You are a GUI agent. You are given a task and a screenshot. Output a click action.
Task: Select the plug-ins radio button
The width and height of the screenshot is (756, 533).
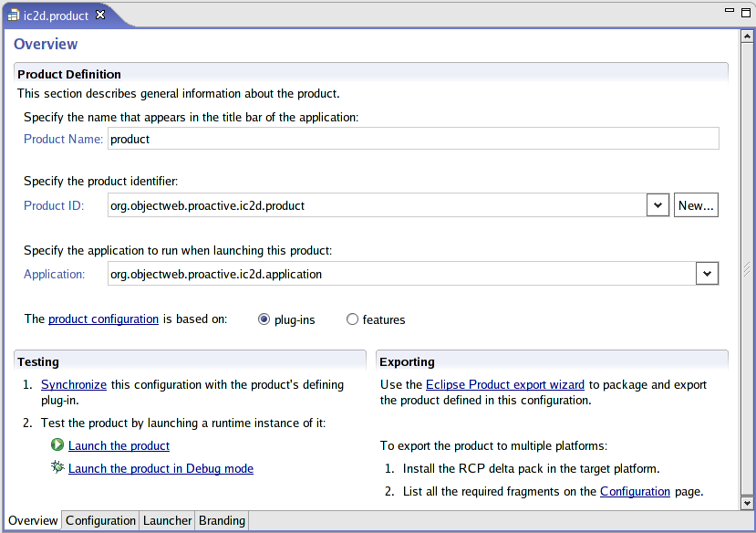click(264, 319)
